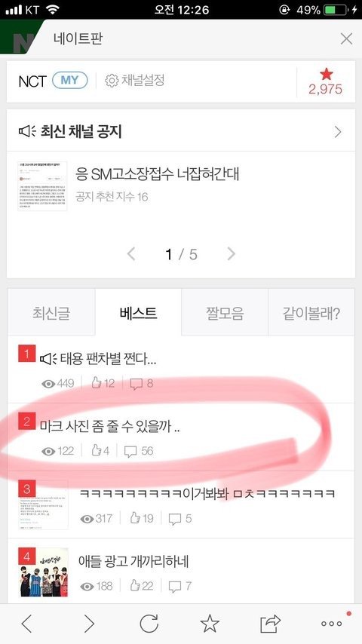362x644 pixels.
Task: Open 채널설정 gear settings
Action: point(135,80)
